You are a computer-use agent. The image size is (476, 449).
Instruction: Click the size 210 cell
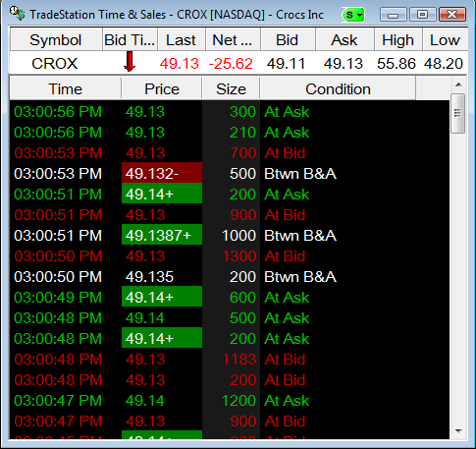[243, 133]
